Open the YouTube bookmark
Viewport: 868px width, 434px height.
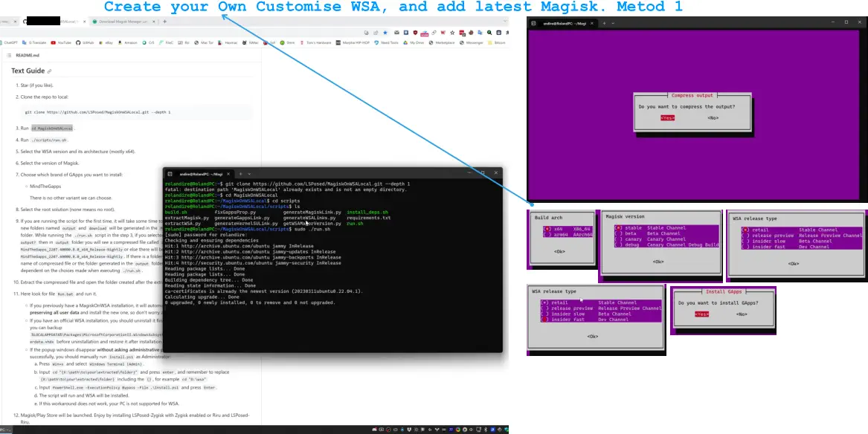[61, 43]
